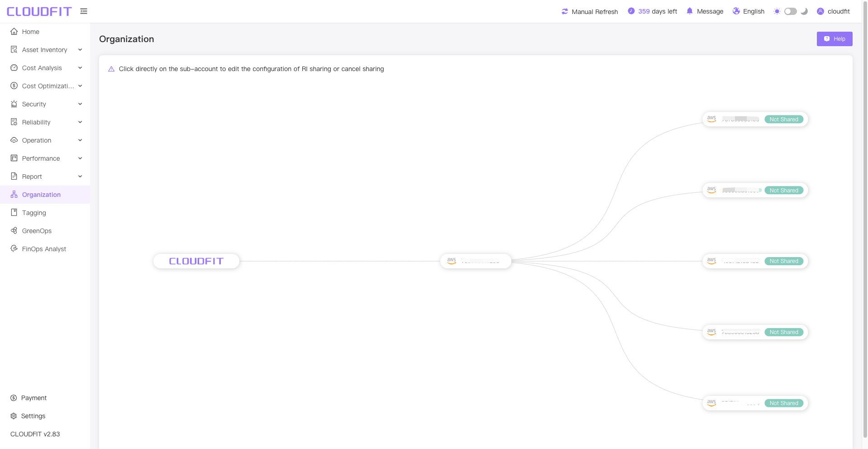Screen dimensions: 868x449
Task: Click the GreenOps icon
Action: click(x=14, y=230)
